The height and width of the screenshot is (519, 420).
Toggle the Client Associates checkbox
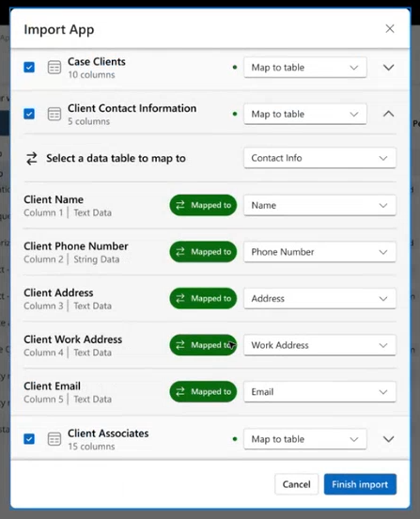[x=29, y=439]
